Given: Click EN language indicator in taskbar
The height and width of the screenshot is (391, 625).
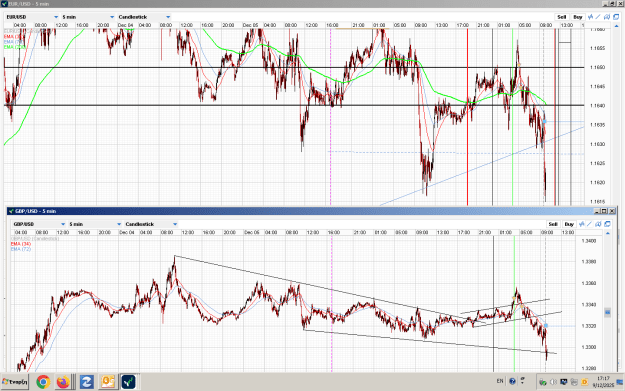Looking at the screenshot, I should pos(500,381).
